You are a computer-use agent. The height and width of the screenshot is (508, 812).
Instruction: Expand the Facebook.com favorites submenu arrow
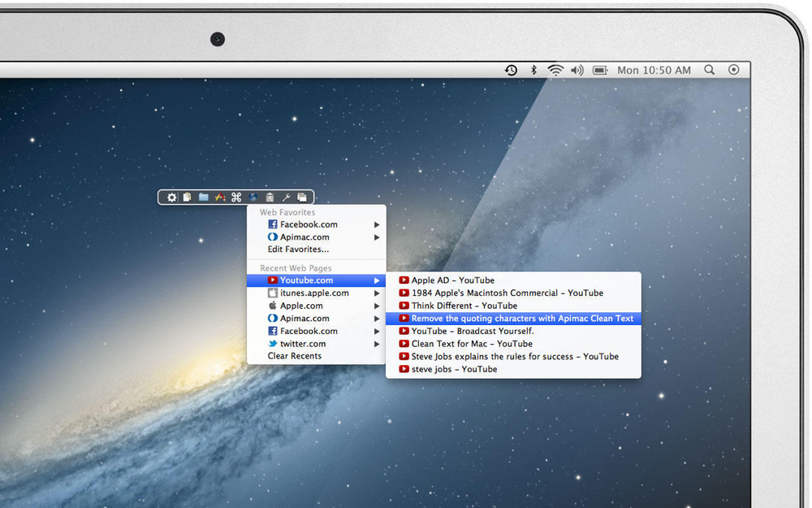tap(376, 225)
